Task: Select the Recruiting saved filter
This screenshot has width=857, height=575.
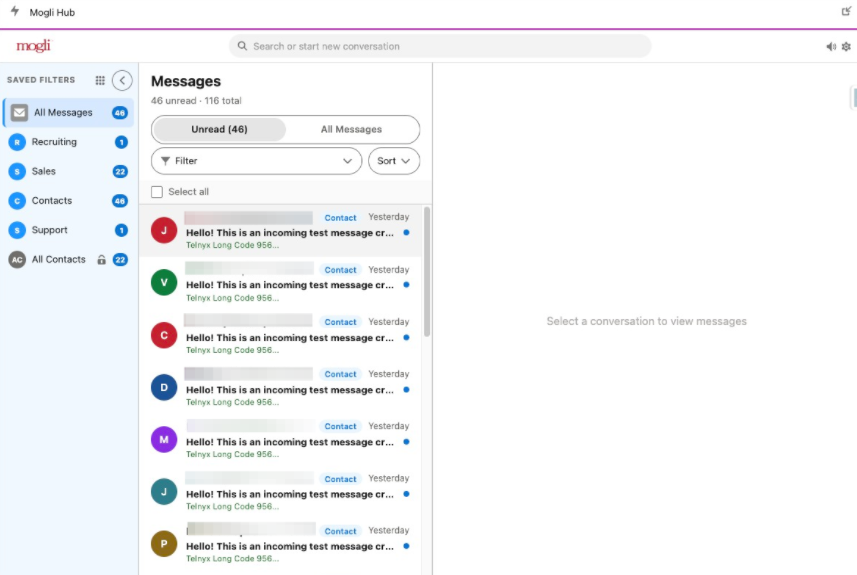Action: (69, 142)
